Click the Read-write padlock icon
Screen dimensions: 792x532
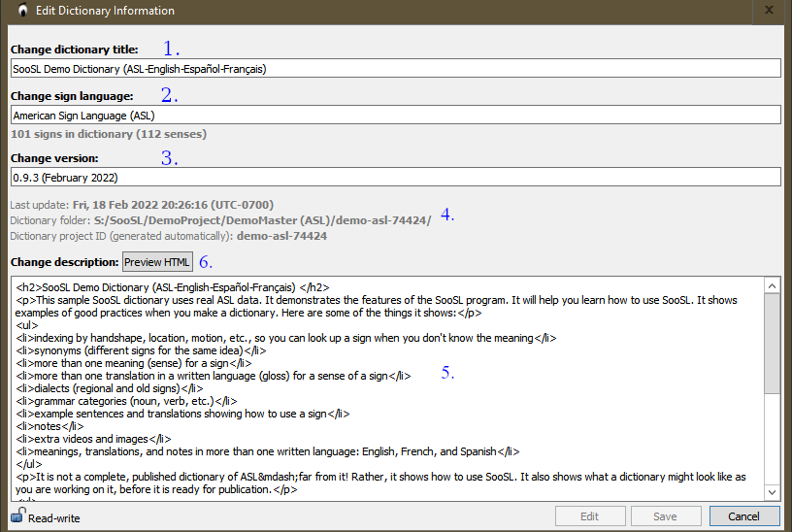pyautogui.click(x=18, y=515)
